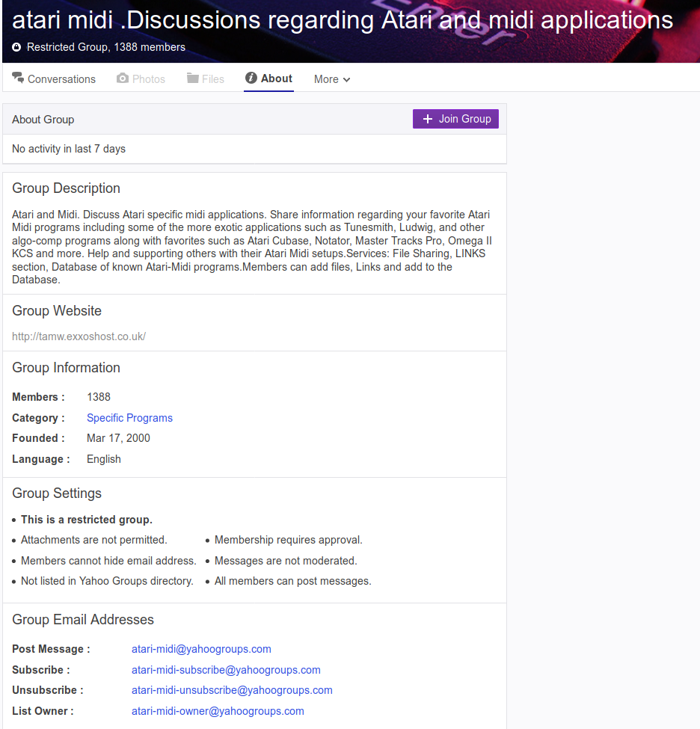The image size is (700, 729).
Task: Click the 'Group Description' heading
Action: point(66,188)
